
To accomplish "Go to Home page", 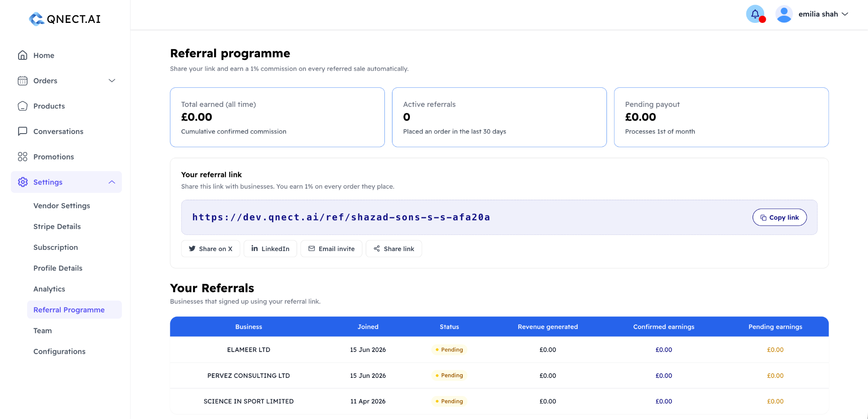I will pyautogui.click(x=44, y=55).
